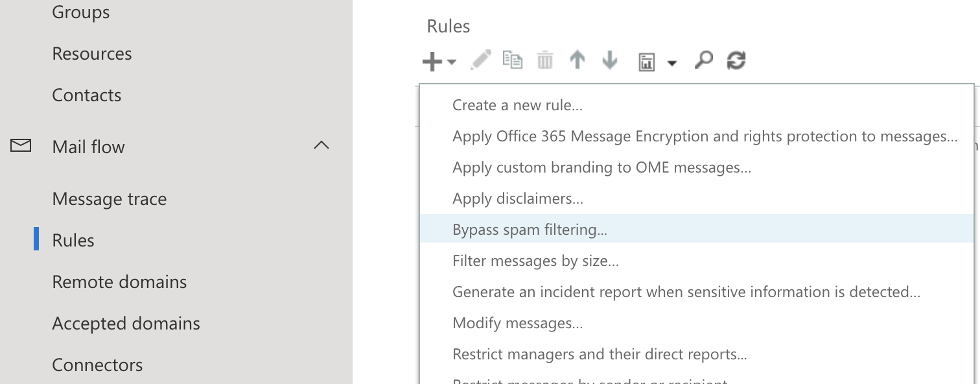
Task: Open Message trace in the sidebar
Action: (110, 198)
